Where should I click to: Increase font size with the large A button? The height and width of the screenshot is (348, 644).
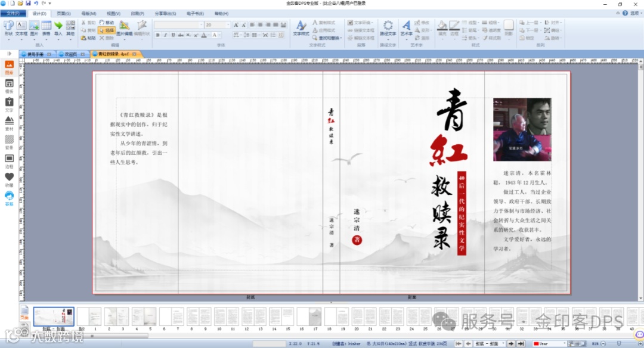click(x=236, y=25)
